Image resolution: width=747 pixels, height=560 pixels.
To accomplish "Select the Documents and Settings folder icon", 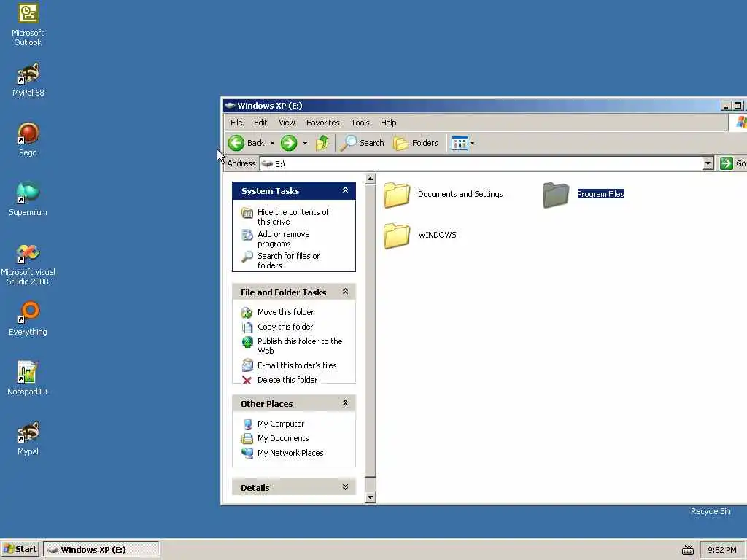I will [396, 195].
